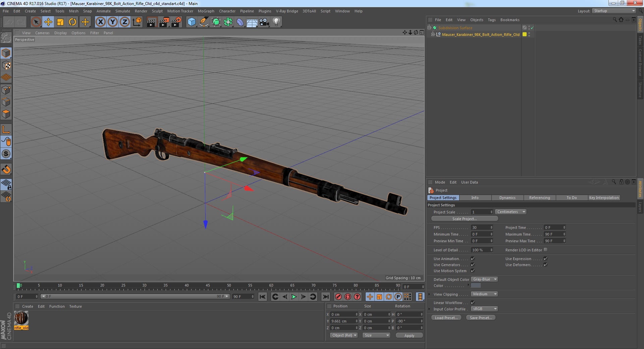Toggle Use Animation checkbox
Screen dimensions: 644x349
[x=473, y=259]
